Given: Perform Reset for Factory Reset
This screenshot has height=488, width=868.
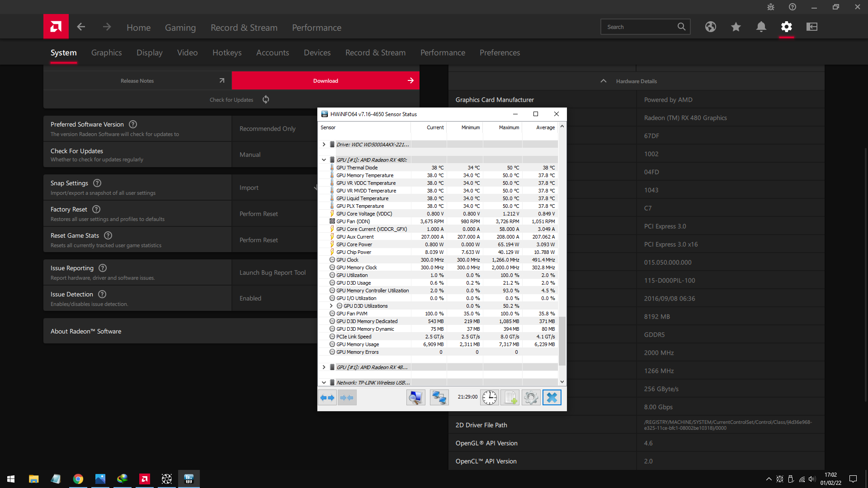Looking at the screenshot, I should pos(274,214).
